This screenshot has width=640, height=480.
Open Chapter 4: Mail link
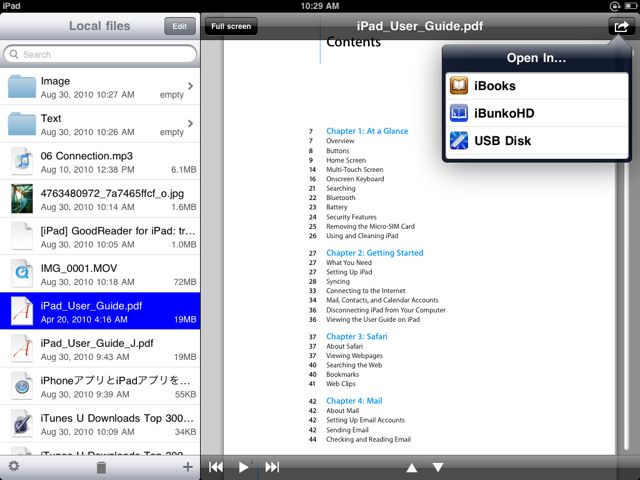click(354, 401)
